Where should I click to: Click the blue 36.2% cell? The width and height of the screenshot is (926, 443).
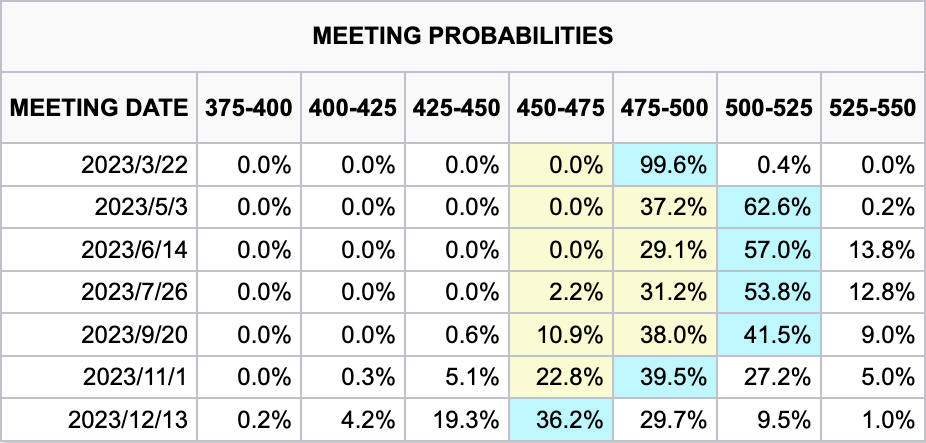[x=559, y=419]
